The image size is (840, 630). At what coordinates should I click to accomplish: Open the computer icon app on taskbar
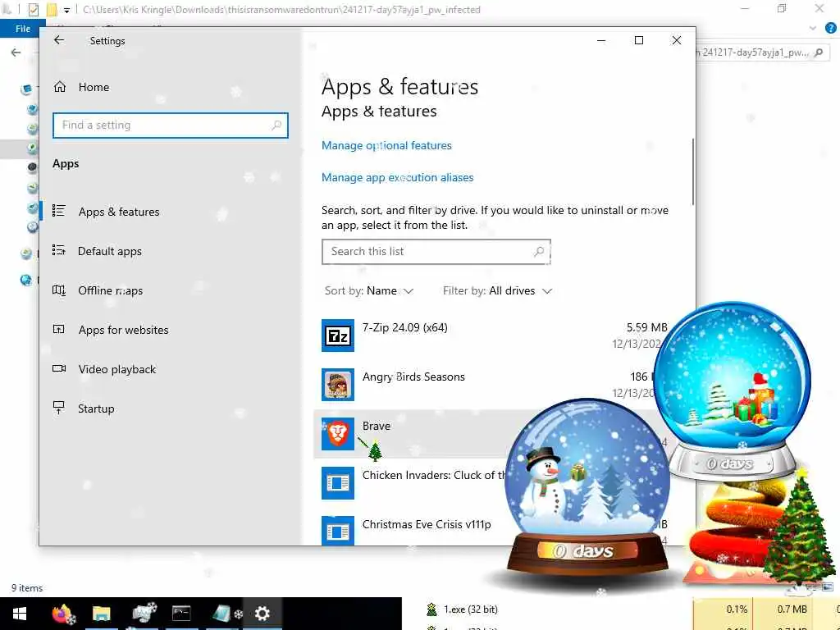tap(144, 612)
